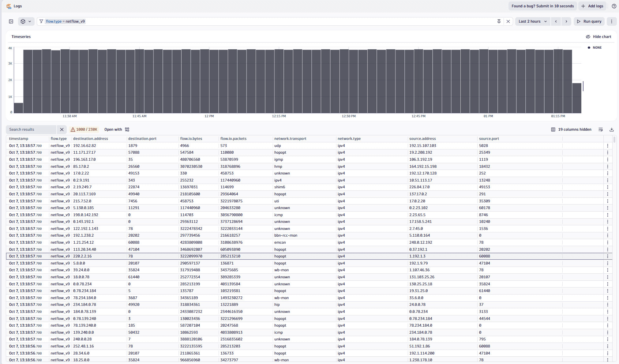Open the kebab menu on the 220.2.2.16 row
The image size is (619, 364).
[608, 256]
